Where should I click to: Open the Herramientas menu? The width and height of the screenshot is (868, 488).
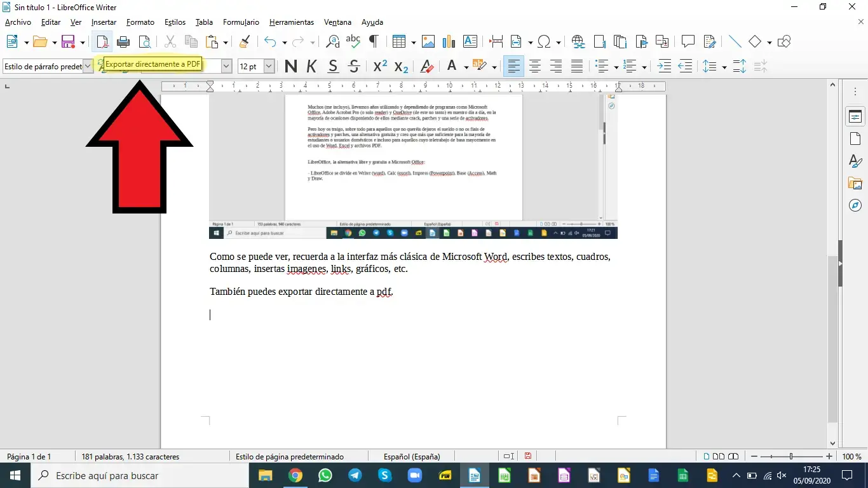(292, 22)
